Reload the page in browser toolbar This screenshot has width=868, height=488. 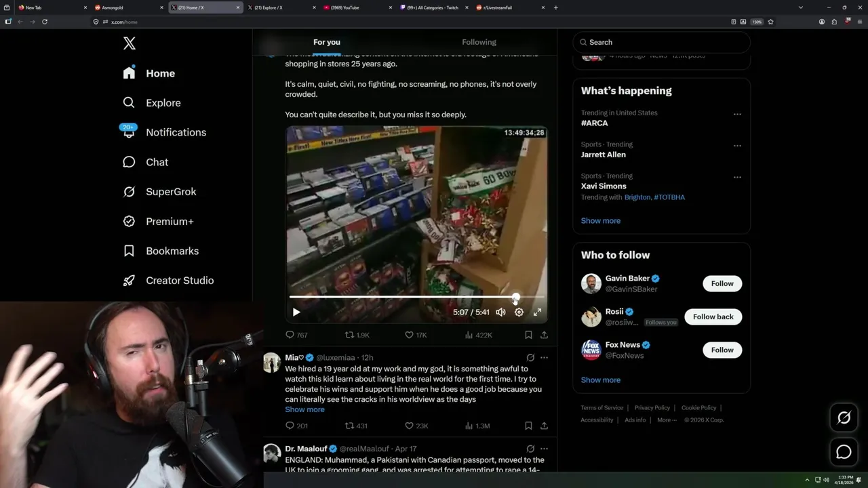coord(45,22)
